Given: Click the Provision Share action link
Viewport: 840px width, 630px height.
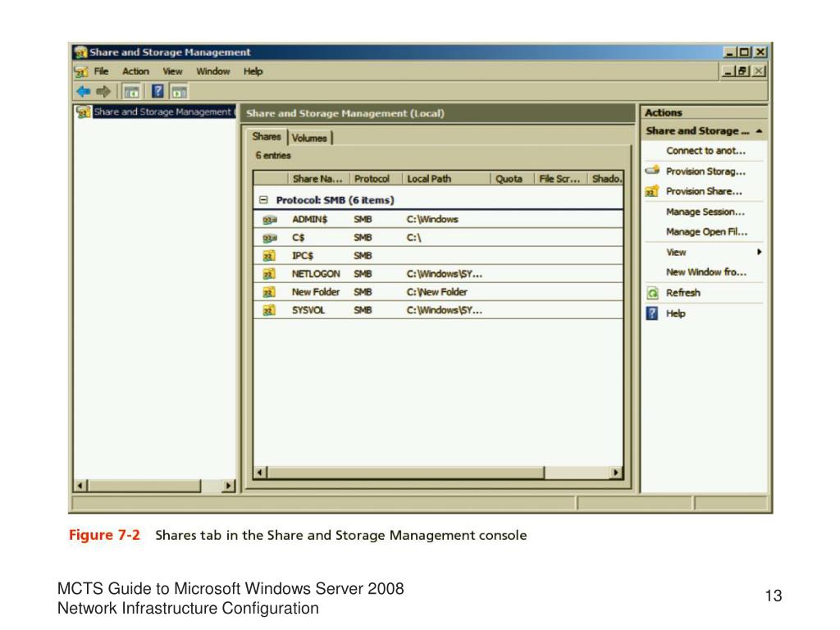Looking at the screenshot, I should coord(704,191).
